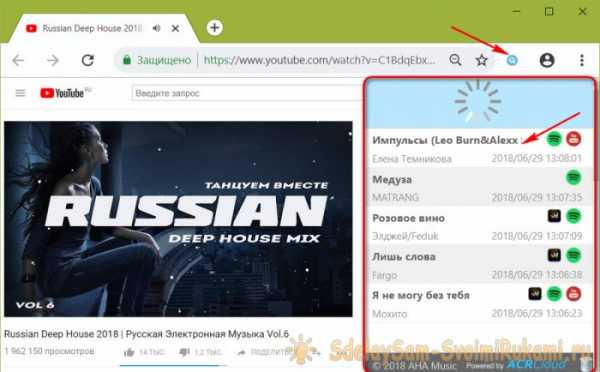
Task: Open Spotify for Я не могу без тебя
Action: coord(554,294)
